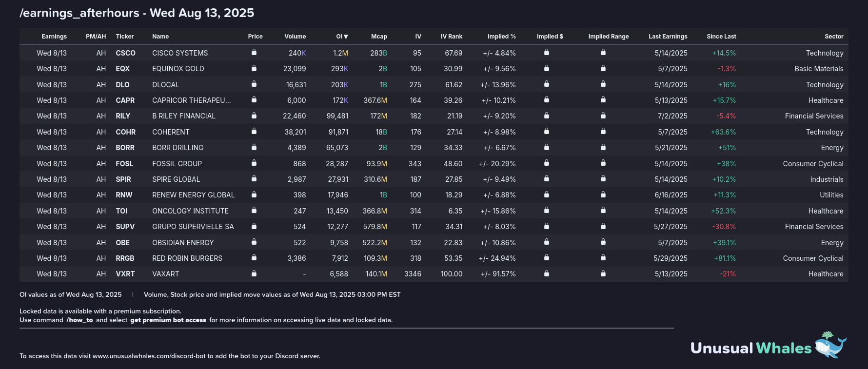Click the GRUPO SUPERVIELLE SA company name
868x369 pixels.
pos(193,227)
